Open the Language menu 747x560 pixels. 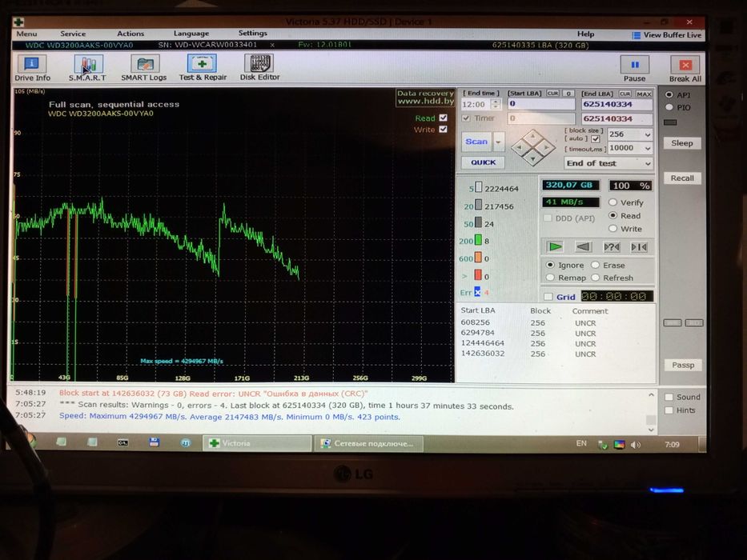click(x=191, y=34)
